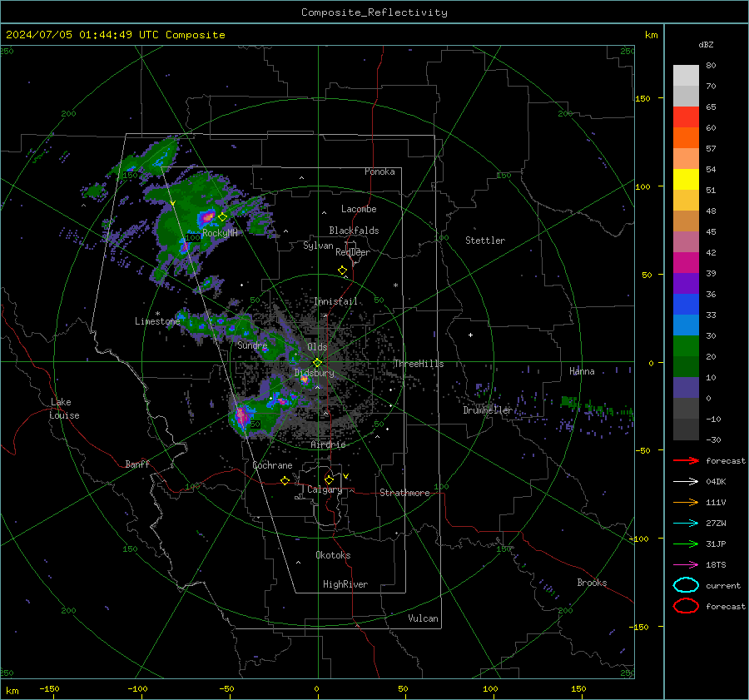Click the yellow diamond marker above Red Deer
Image resolution: width=749 pixels, height=700 pixels.
pos(342,271)
